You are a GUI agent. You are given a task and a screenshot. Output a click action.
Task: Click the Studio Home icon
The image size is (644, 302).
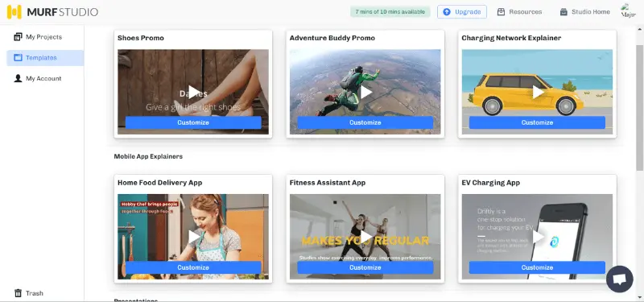(x=563, y=12)
